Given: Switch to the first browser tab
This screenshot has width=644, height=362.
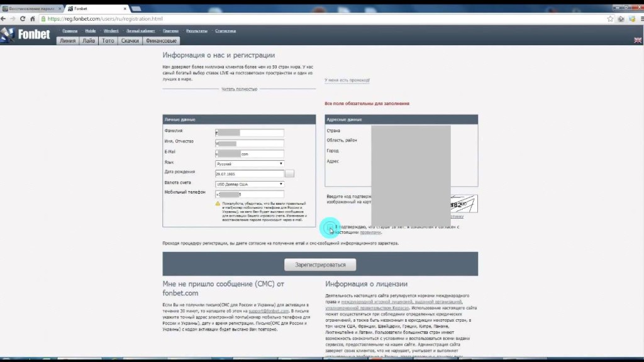Looking at the screenshot, I should point(31,9).
